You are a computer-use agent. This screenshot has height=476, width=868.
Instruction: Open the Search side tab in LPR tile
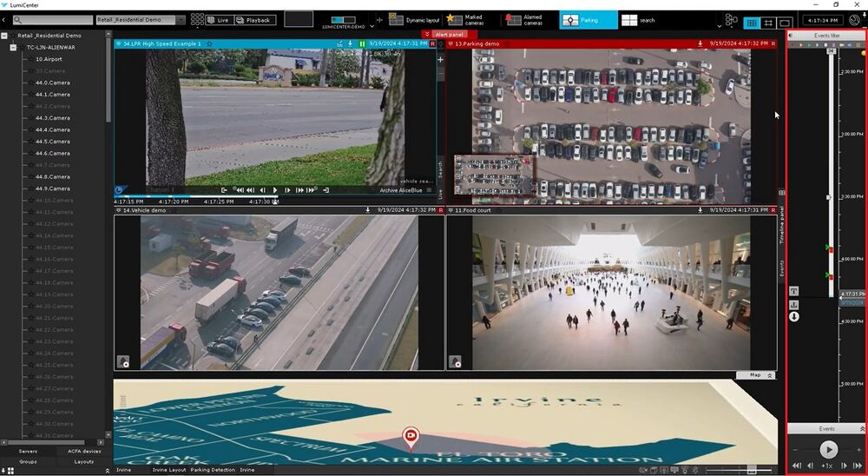[441, 169]
